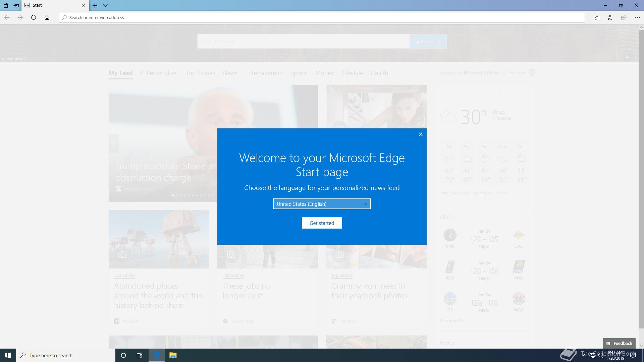Open Task View on taskbar
The image size is (644, 362).
click(140, 355)
